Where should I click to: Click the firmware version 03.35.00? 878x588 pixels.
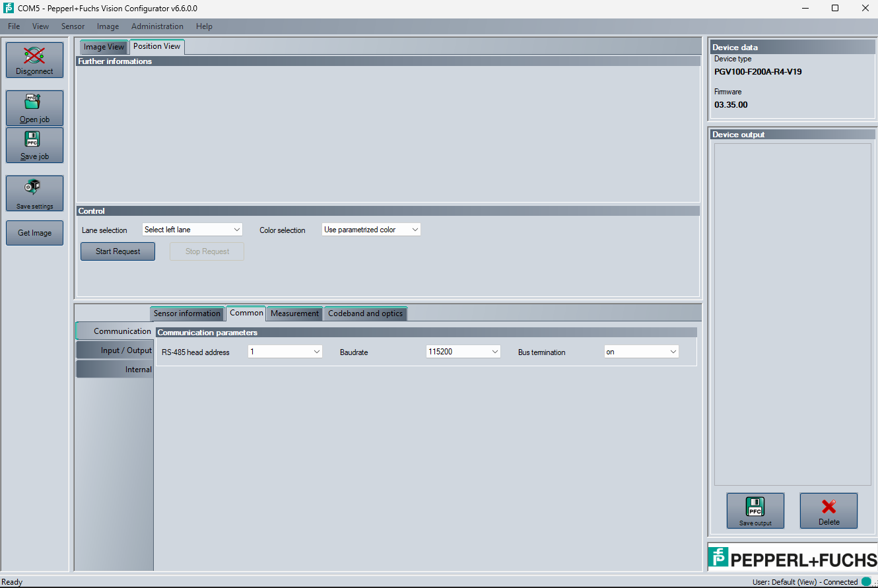pyautogui.click(x=731, y=105)
